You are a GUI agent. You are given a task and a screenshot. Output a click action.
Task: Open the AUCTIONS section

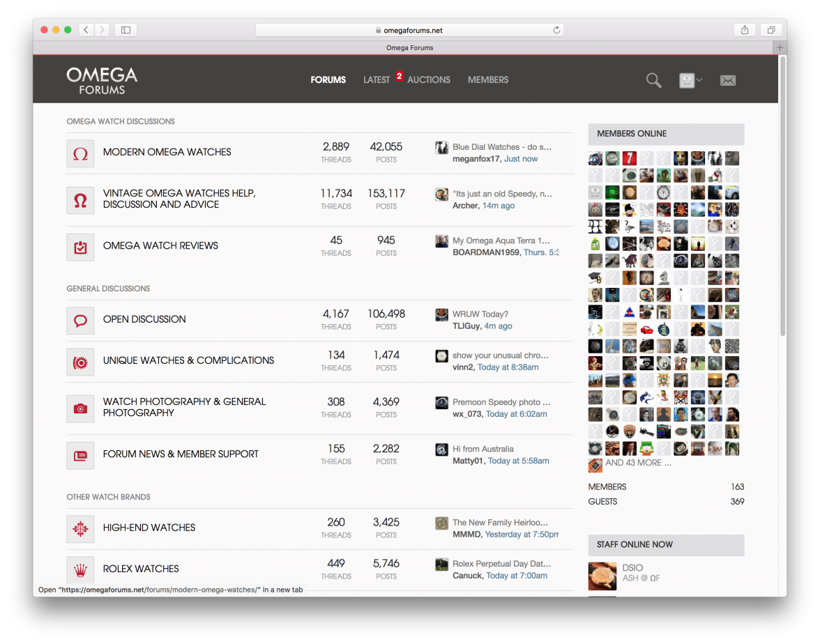click(x=428, y=79)
